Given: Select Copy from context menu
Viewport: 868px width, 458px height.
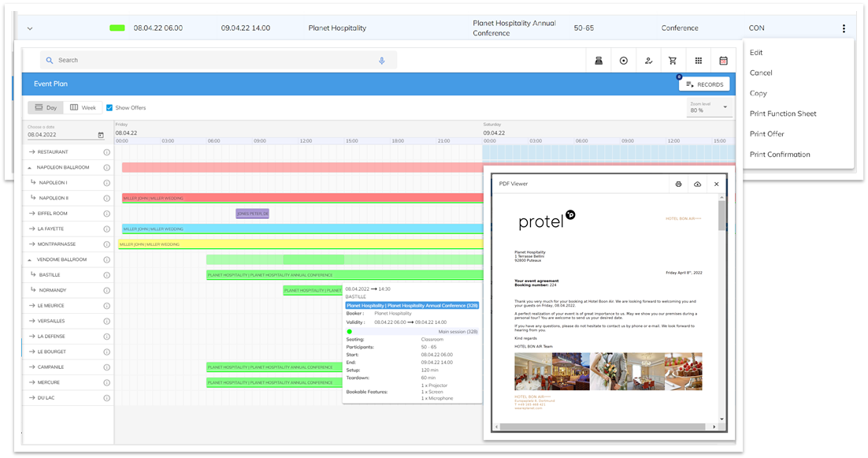Looking at the screenshot, I should (759, 93).
